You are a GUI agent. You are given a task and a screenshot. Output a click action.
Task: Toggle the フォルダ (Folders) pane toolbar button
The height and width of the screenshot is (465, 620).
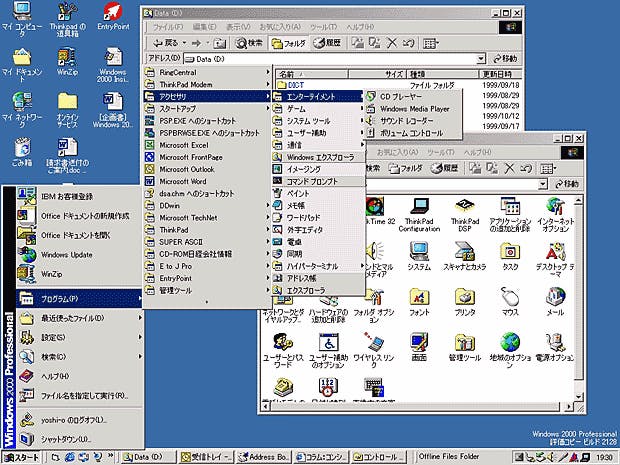point(287,43)
